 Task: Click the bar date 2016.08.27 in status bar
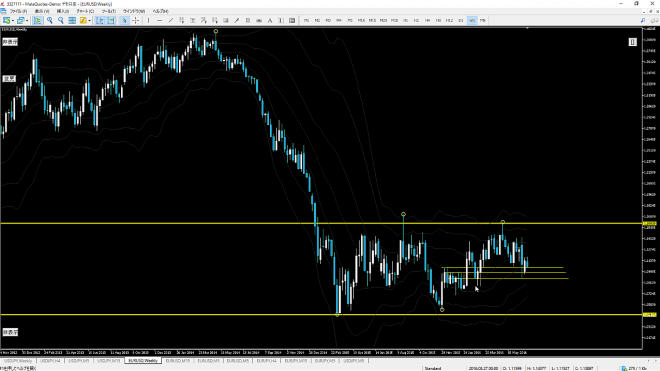483,368
